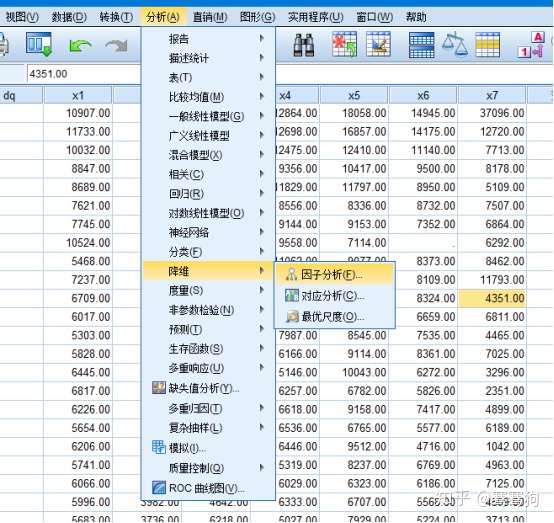554x523 pixels.
Task: Click the Split File toolbar icon
Action: click(422, 45)
